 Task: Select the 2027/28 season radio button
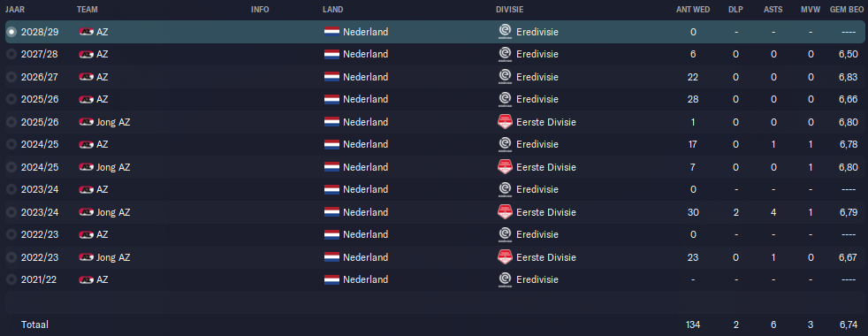pyautogui.click(x=11, y=54)
